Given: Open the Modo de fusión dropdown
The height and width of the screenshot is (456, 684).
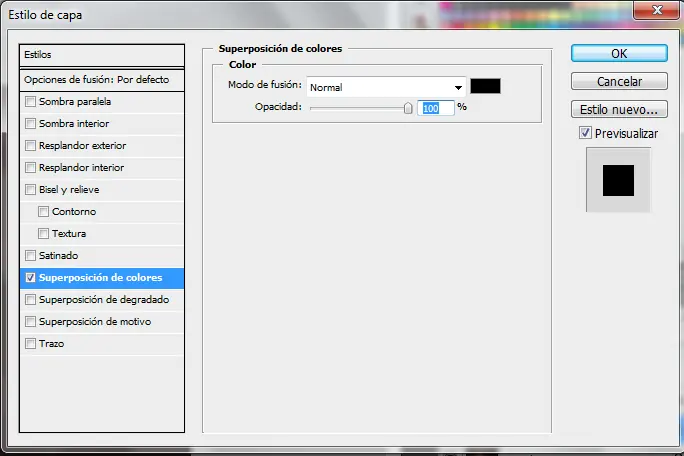Looking at the screenshot, I should pyautogui.click(x=386, y=87).
